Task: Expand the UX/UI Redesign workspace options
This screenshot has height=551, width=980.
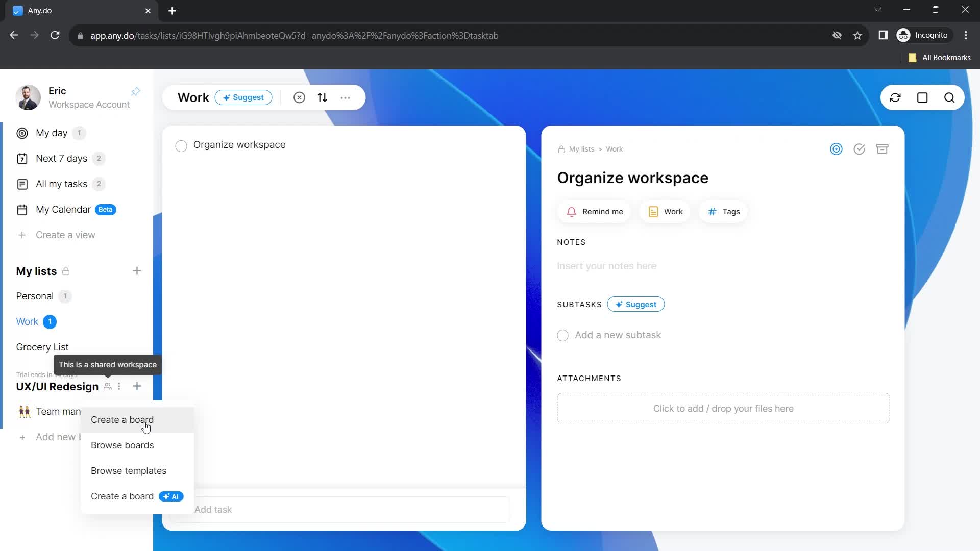Action: point(119,387)
